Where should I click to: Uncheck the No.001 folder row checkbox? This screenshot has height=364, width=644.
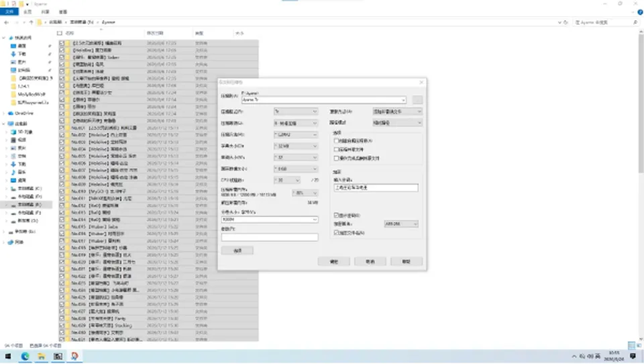click(62, 128)
